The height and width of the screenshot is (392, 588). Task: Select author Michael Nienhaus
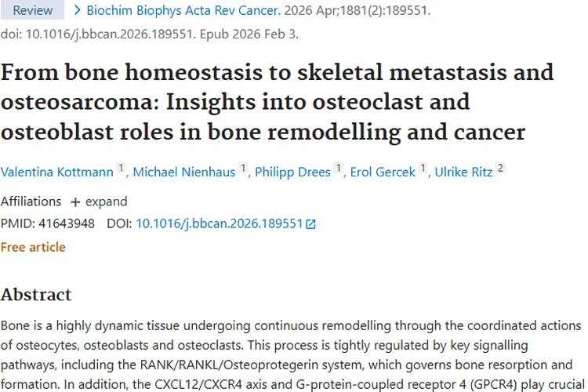pos(183,172)
